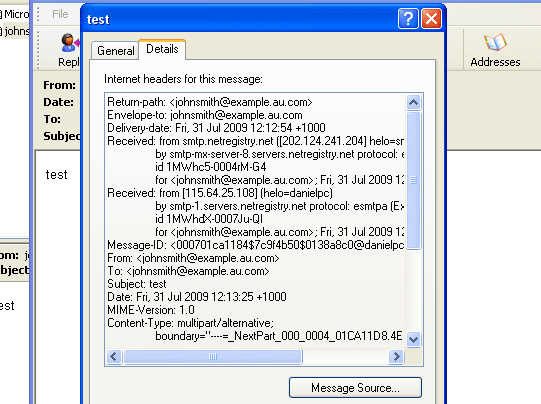Screen dimensions: 541x404
Task: Click the Return-path header line
Action: tap(210, 102)
